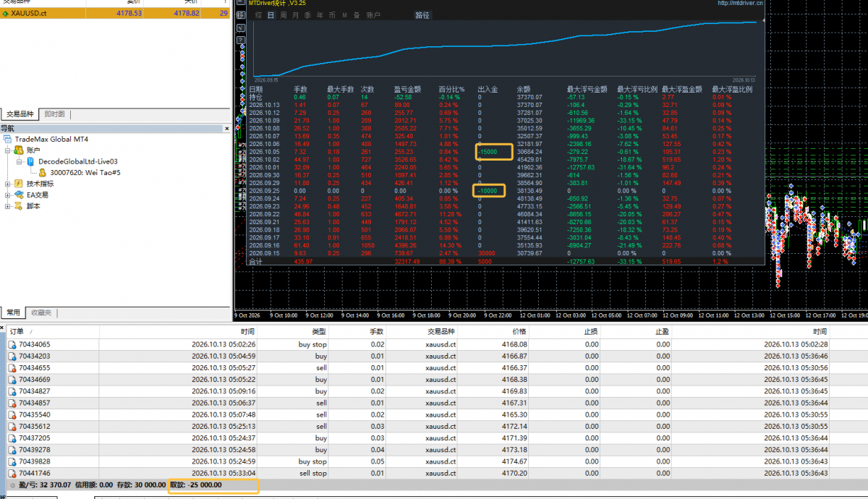Click the 路径 button in MTDriver panel
868x499 pixels.
pyautogui.click(x=422, y=15)
